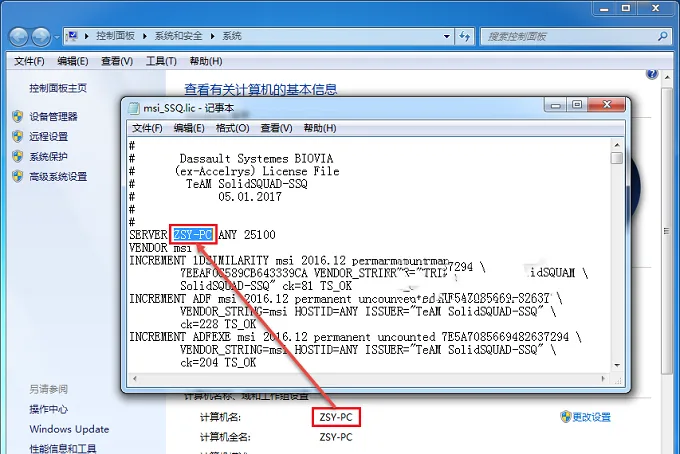Open 系统保护 link
This screenshot has width=680, height=454.
[x=49, y=156]
